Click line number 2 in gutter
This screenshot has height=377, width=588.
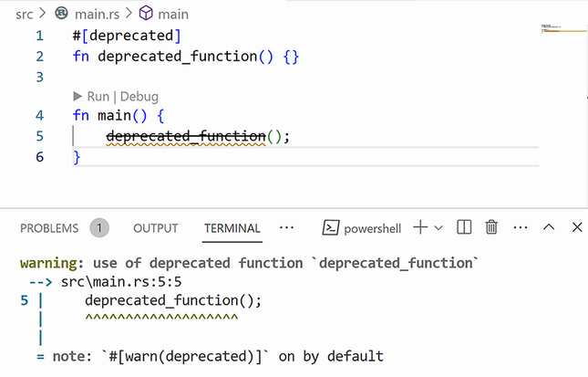click(x=39, y=57)
